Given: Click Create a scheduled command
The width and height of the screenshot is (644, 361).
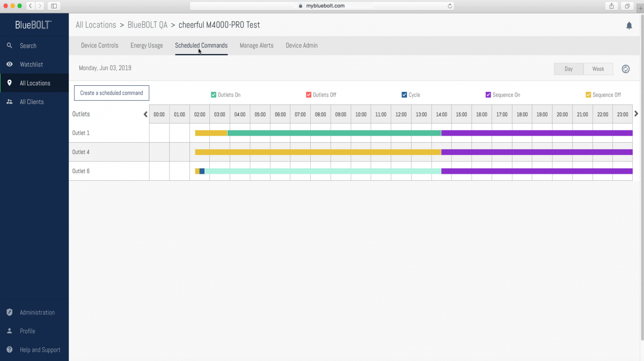Looking at the screenshot, I should [111, 93].
